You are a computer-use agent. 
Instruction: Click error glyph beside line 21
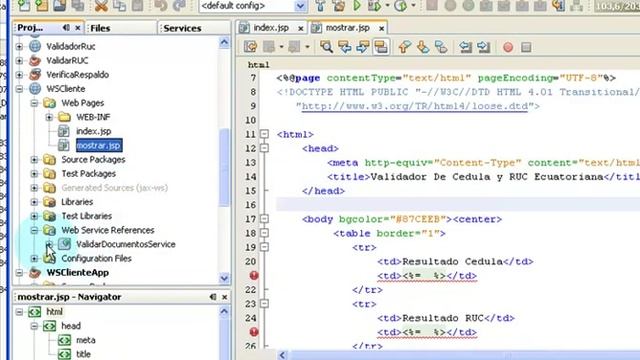pos(254,276)
